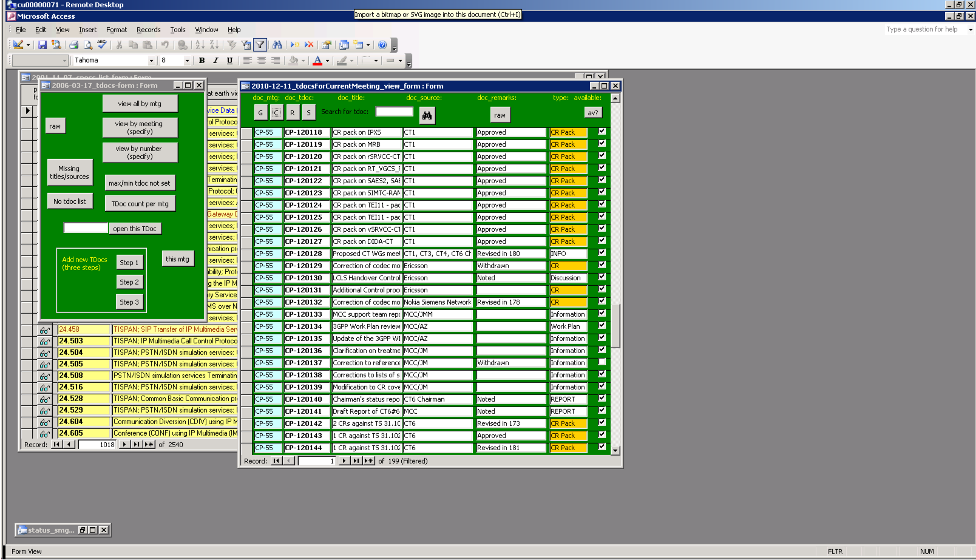Open the Records menu
976x560 pixels.
(x=148, y=30)
